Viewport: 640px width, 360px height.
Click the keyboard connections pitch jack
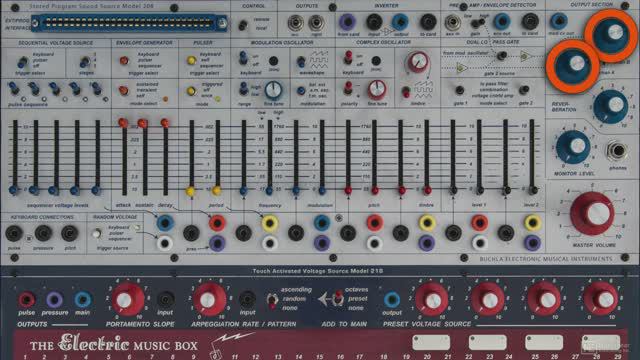[x=70, y=233]
